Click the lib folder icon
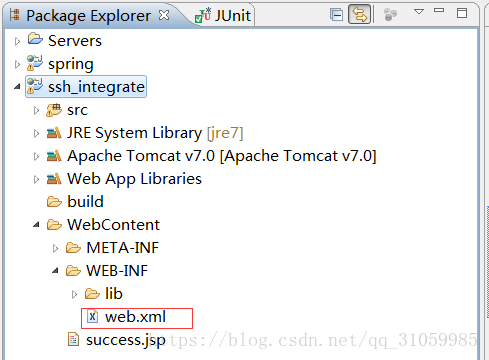Image resolution: width=489 pixels, height=360 pixels. pos(92,294)
